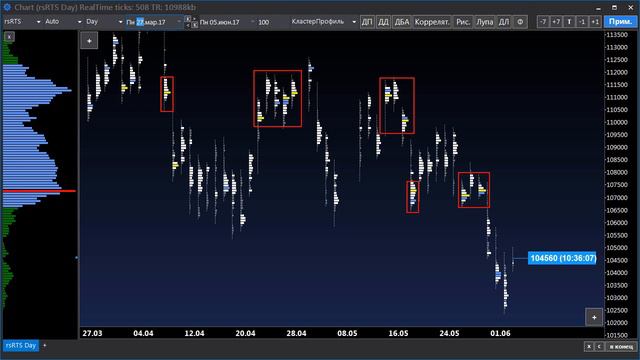Open start date picker 27.мар.17 dropdown
Screen dimensions: 640x360
[179, 22]
